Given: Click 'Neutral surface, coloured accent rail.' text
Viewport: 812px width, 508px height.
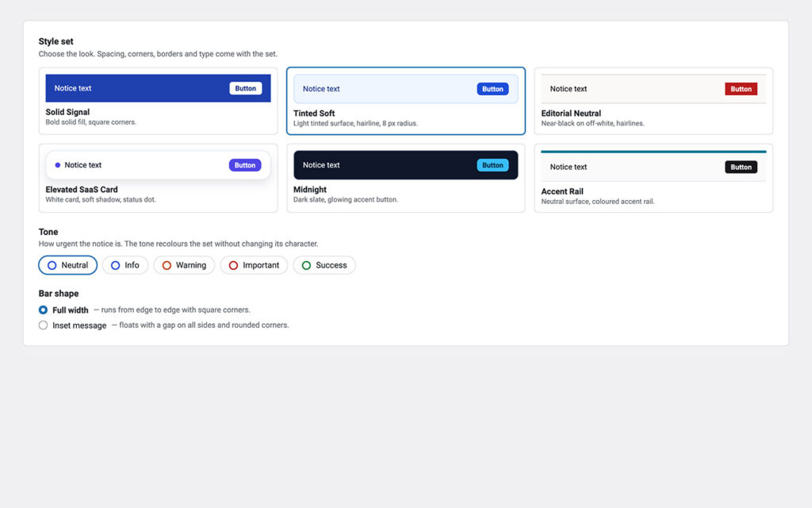Looking at the screenshot, I should (x=598, y=202).
